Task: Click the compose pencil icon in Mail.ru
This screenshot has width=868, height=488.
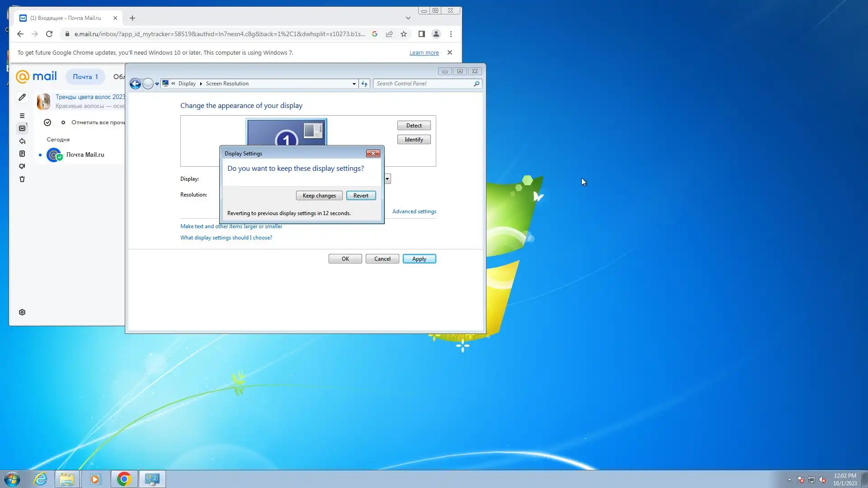Action: (x=22, y=97)
